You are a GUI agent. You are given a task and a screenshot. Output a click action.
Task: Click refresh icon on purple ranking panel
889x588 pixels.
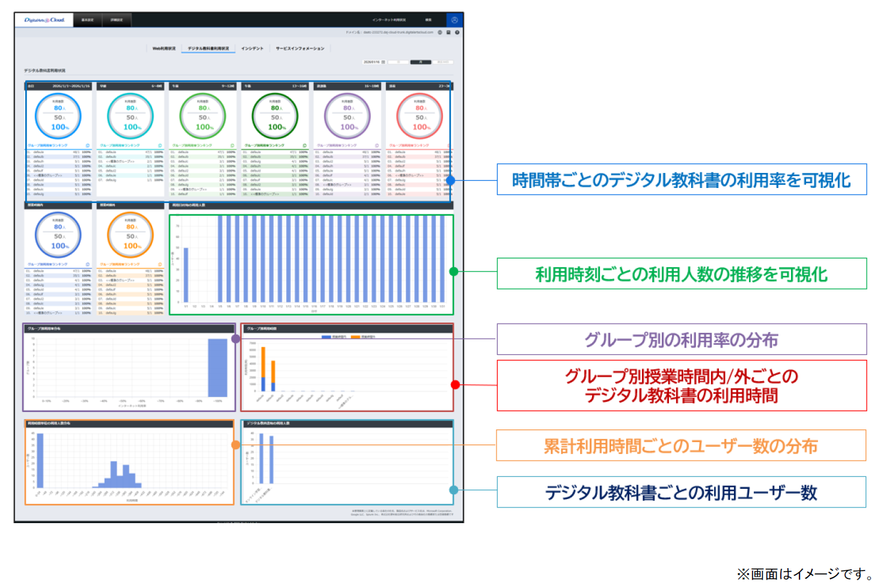click(x=377, y=145)
